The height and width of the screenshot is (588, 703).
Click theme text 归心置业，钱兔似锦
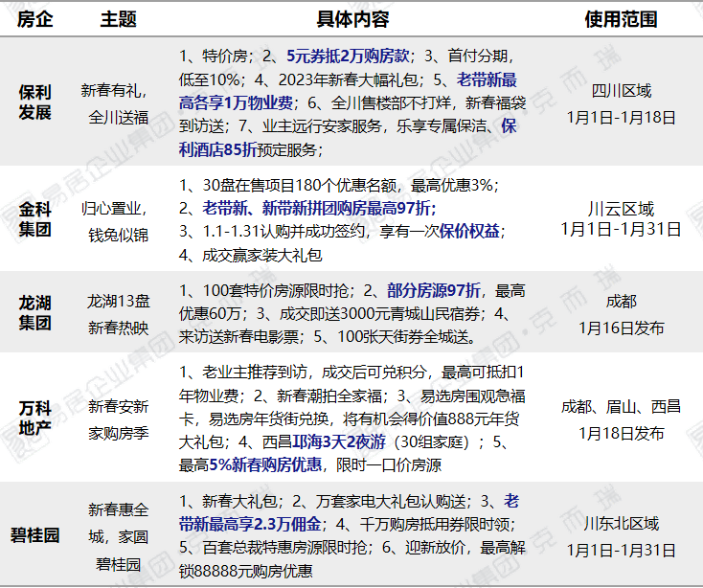[115, 221]
